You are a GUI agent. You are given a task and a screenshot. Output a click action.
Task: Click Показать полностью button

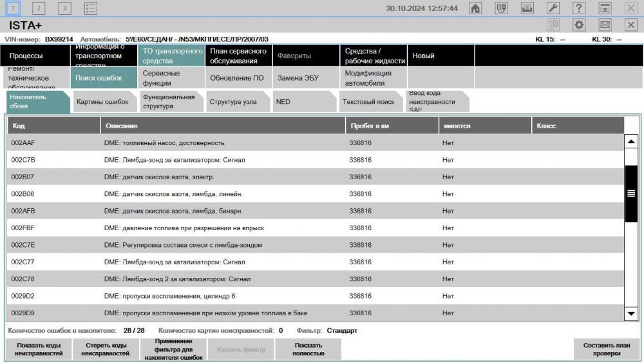pyautogui.click(x=308, y=349)
